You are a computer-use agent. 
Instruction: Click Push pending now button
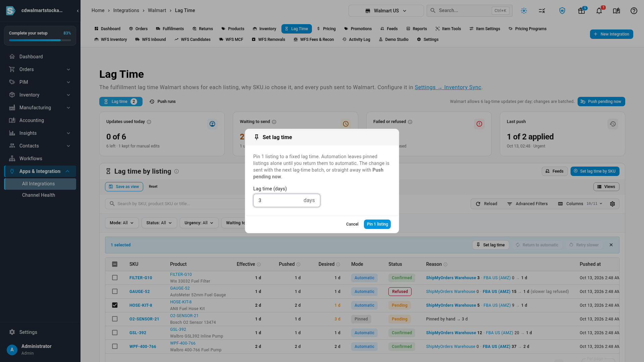[601, 102]
